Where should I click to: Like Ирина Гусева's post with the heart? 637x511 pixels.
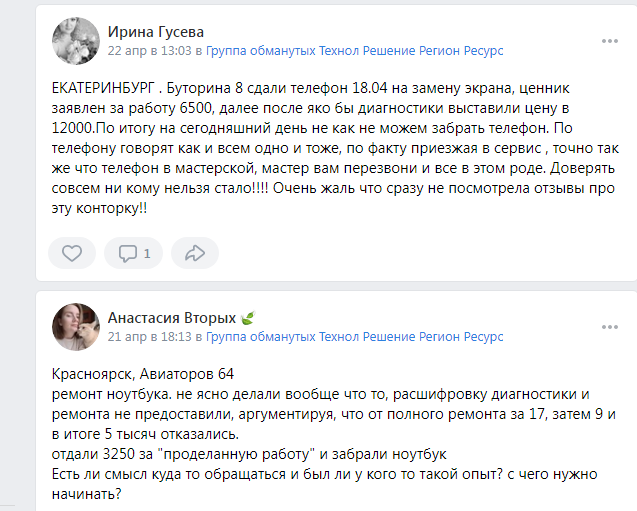(x=72, y=253)
